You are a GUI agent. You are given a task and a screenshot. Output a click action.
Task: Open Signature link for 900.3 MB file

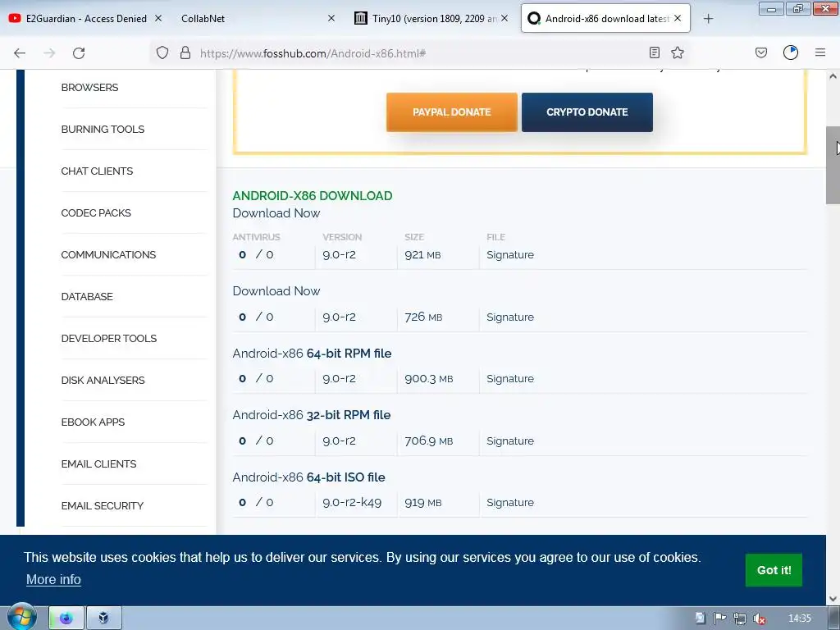(x=510, y=378)
